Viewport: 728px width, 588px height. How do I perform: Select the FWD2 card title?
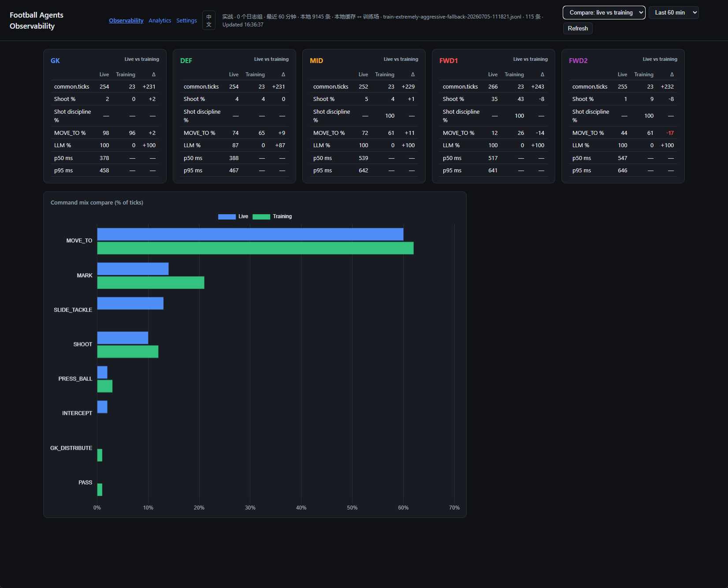(x=578, y=61)
